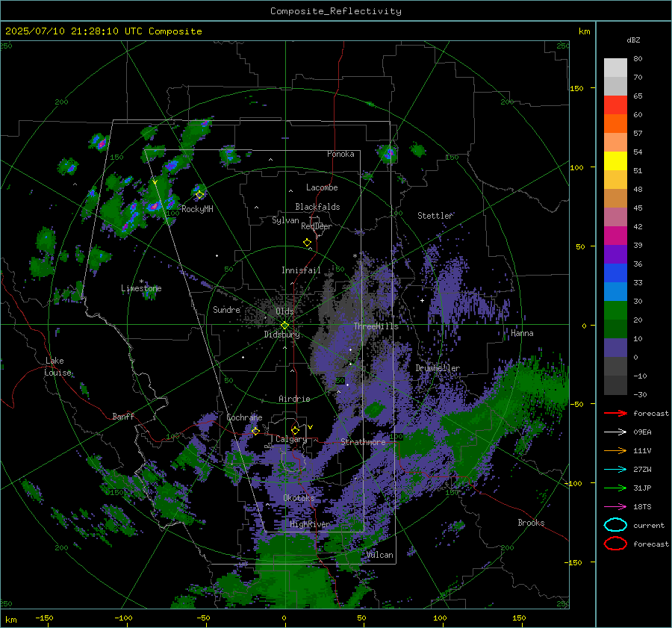Pick the magenta legend color swatch
672x628 pixels.
615,235
